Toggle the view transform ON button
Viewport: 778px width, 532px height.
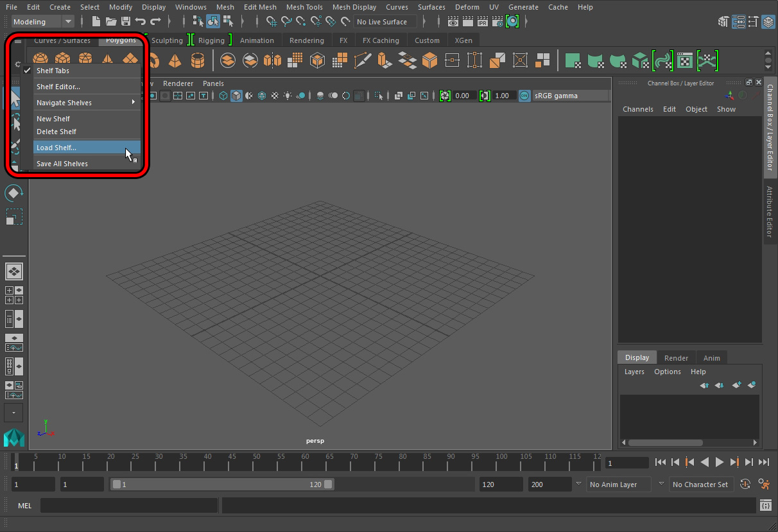524,96
